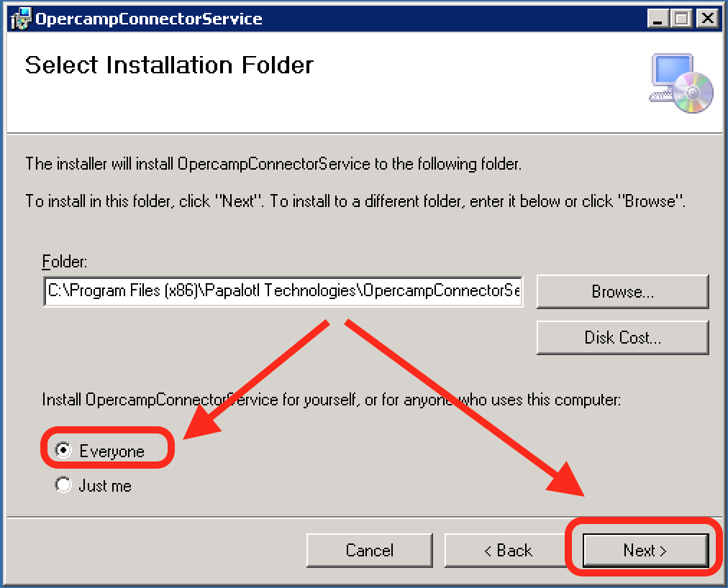Go back to the previous installer step

(507, 551)
